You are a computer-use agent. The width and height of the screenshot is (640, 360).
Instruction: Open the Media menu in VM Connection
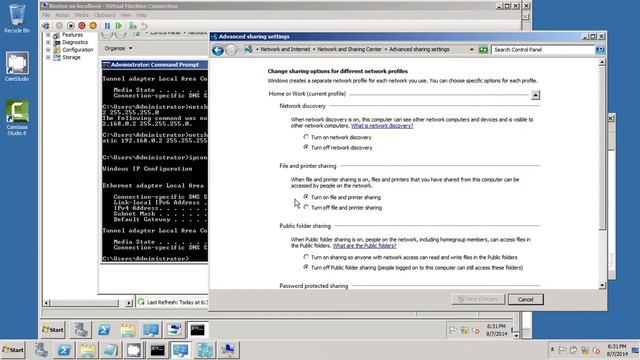tap(82, 15)
